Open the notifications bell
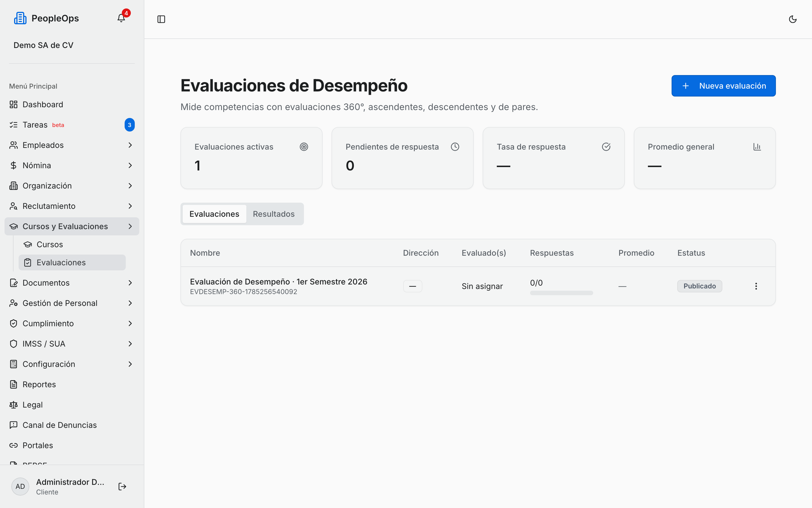Screen dimensions: 812x508 coord(121,18)
